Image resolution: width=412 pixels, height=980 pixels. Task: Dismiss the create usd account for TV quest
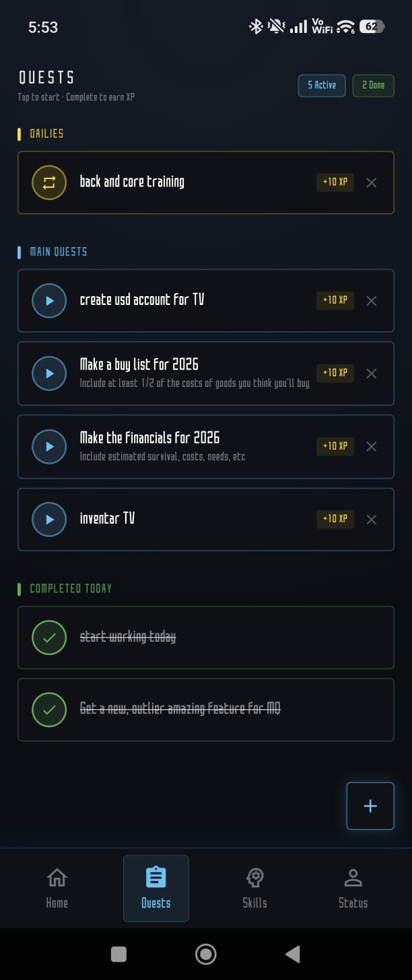[x=371, y=301]
